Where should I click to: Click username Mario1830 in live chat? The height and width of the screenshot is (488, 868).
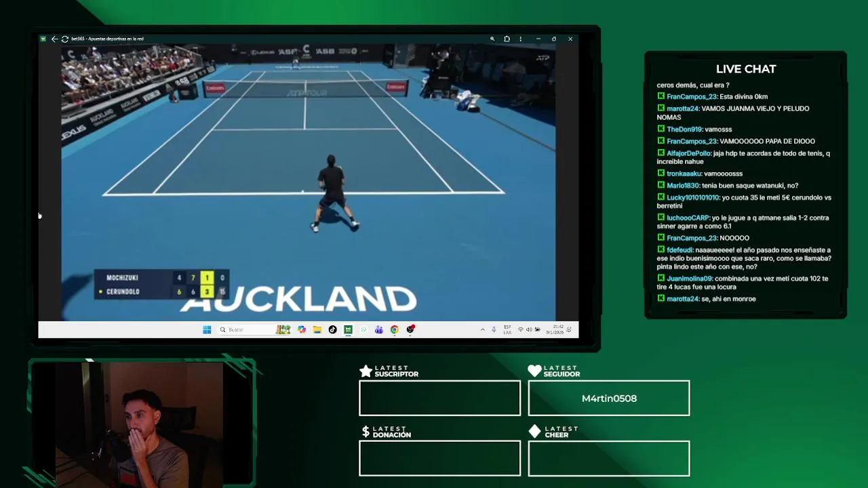pyautogui.click(x=682, y=186)
